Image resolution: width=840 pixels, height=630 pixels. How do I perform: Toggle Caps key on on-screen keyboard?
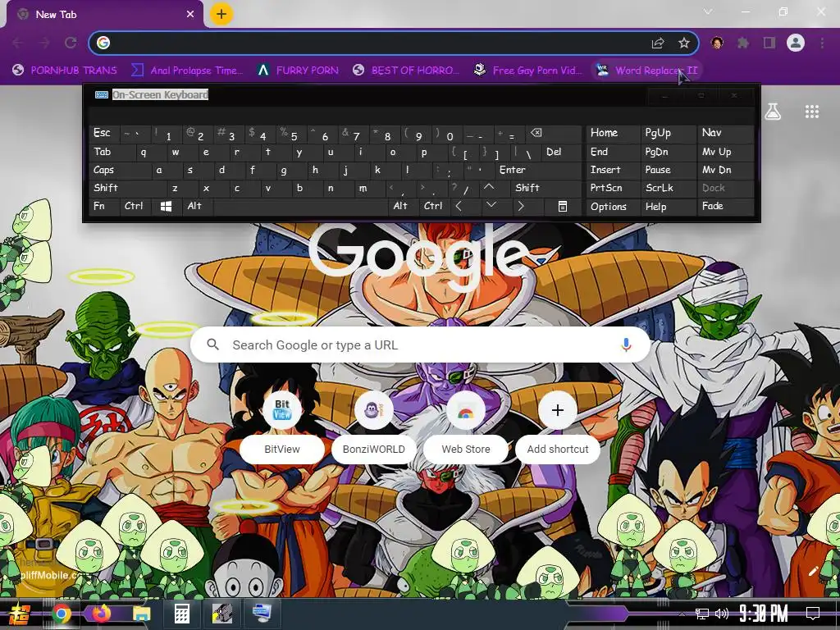coord(120,170)
